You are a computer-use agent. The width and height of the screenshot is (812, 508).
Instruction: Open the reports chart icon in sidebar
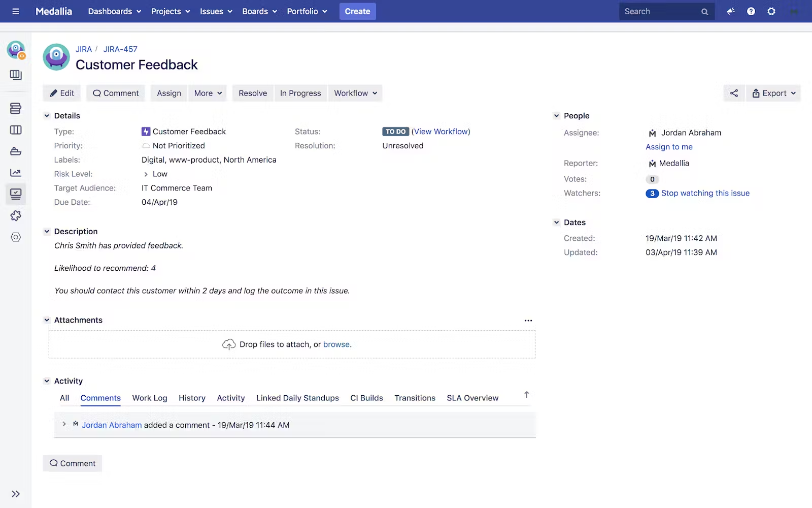point(16,173)
